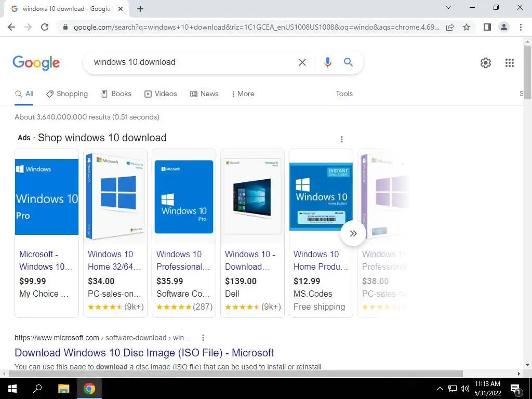The height and width of the screenshot is (399, 532).
Task: Start voice search with the microphone icon
Action: click(x=327, y=62)
